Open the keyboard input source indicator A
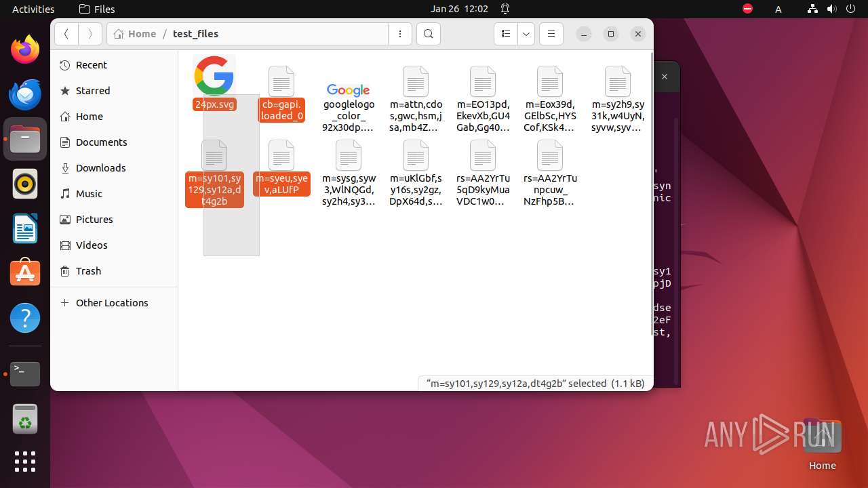 point(778,9)
